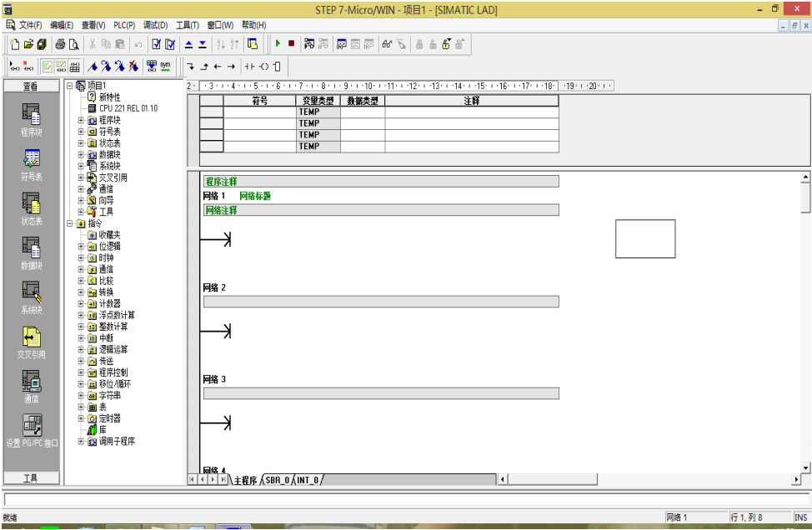Stop the PLC with red square icon
The height and width of the screenshot is (530, 812).
click(292, 44)
